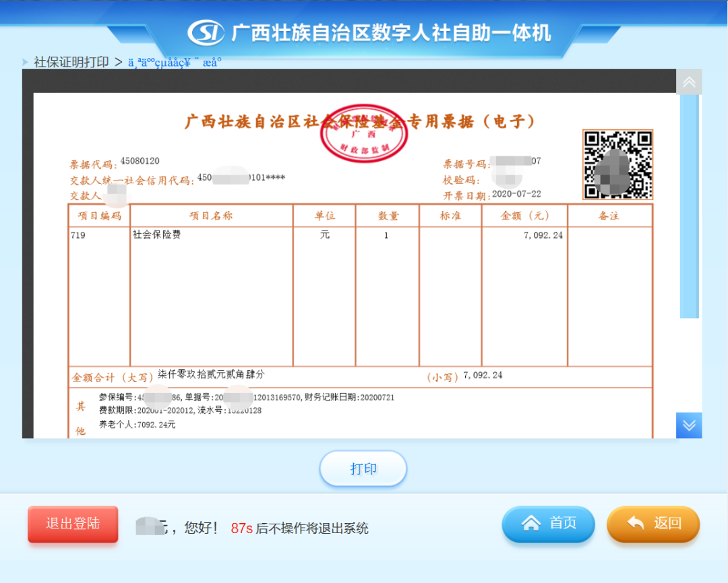
Task: Click the 87s countdown timer text
Action: point(241,528)
